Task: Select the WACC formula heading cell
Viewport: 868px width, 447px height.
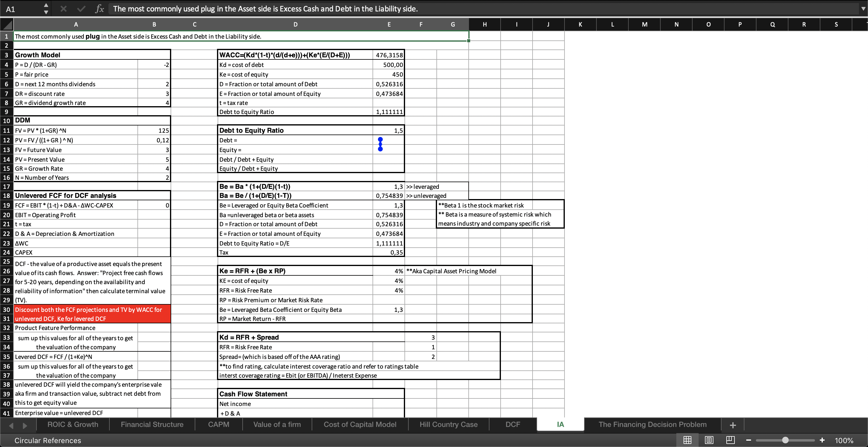Action: (295, 55)
